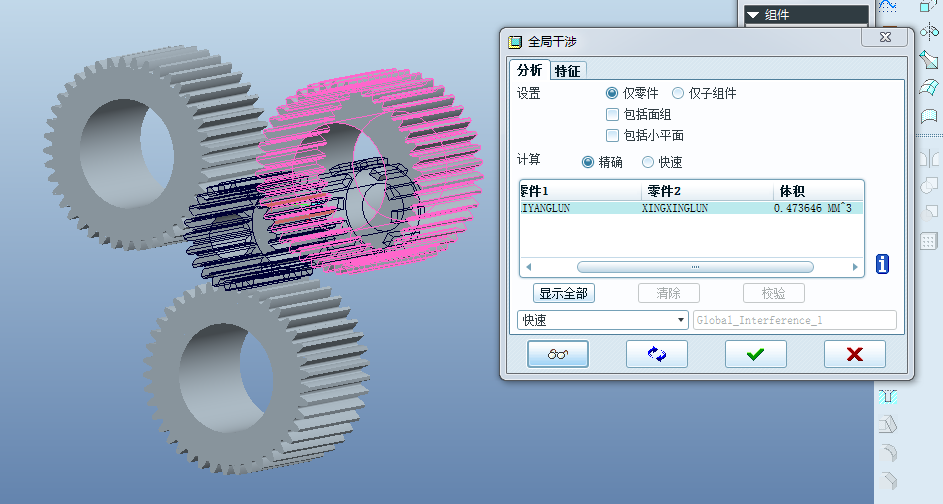
Task: Select the 仅零件 radio option
Action: click(x=612, y=93)
